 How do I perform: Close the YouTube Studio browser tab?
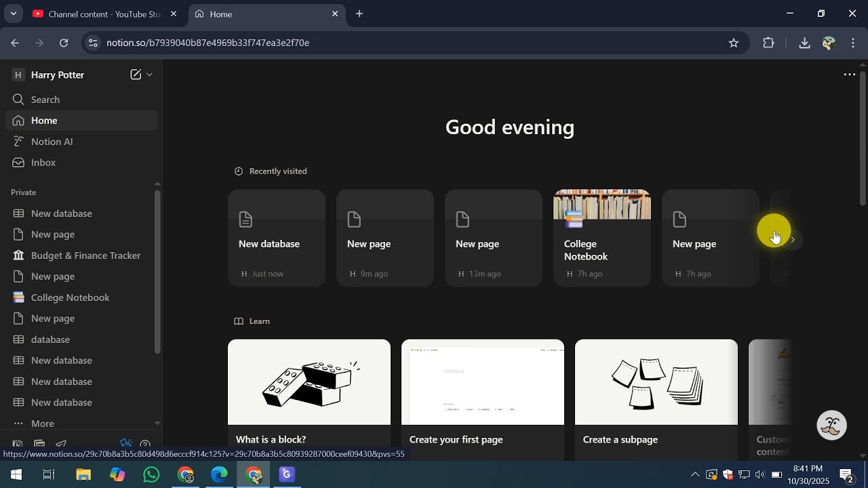174,14
